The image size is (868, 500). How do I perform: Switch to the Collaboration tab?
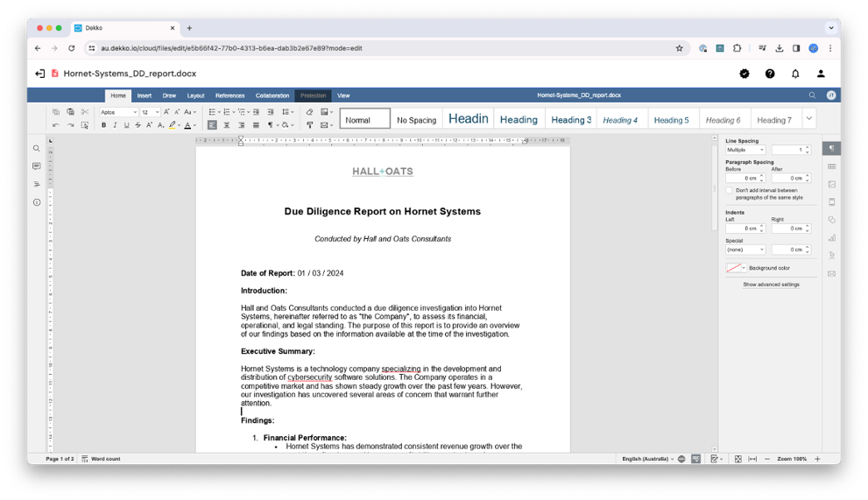[272, 95]
